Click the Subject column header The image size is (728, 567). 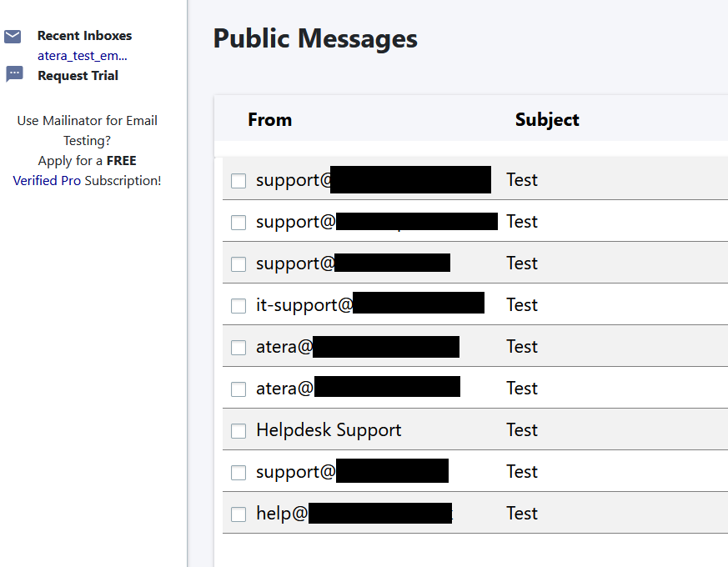(x=547, y=120)
